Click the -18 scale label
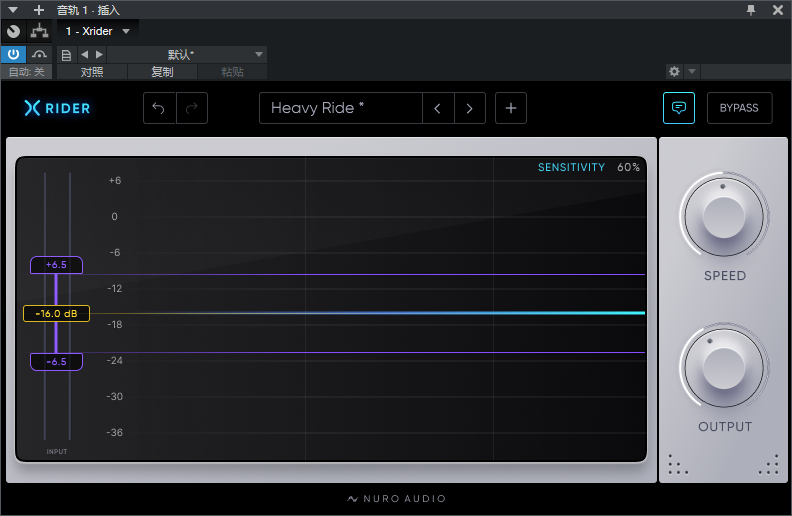This screenshot has height=516, width=792. point(115,325)
